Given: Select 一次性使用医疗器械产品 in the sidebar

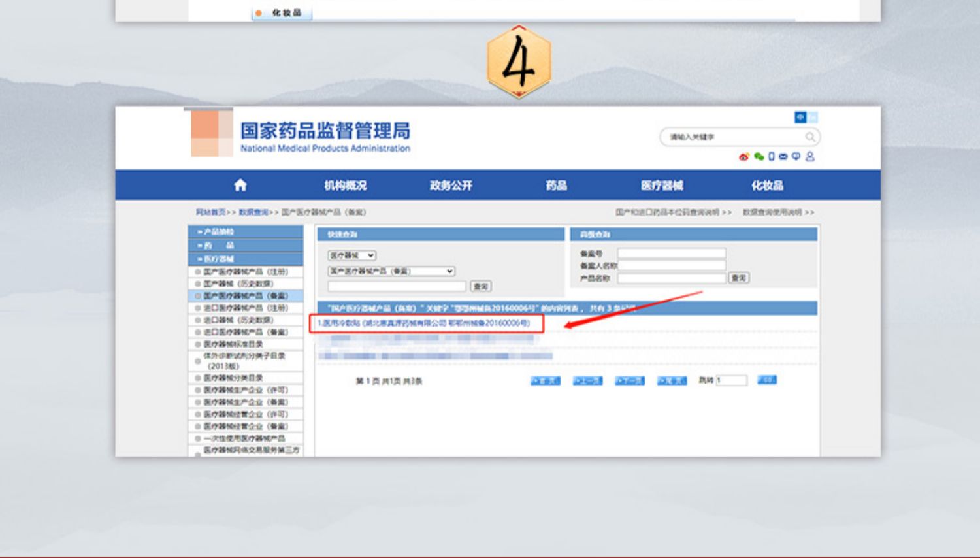Looking at the screenshot, I should pos(246,438).
